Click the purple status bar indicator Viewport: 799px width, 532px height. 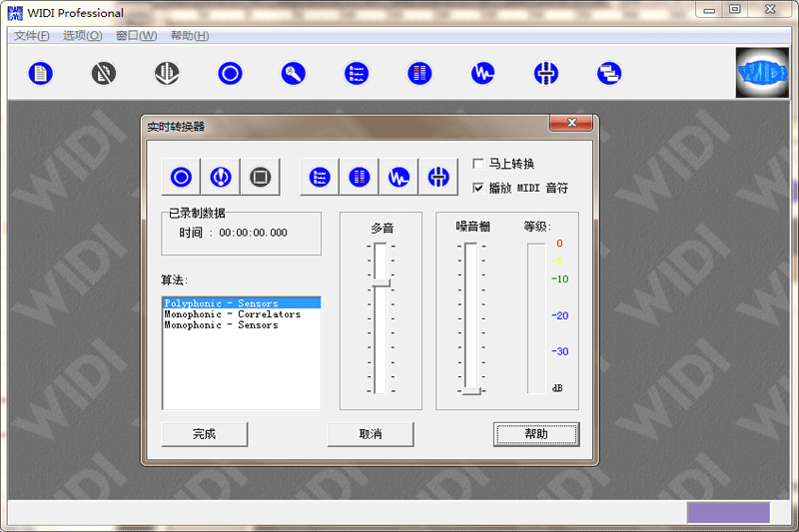click(x=728, y=513)
